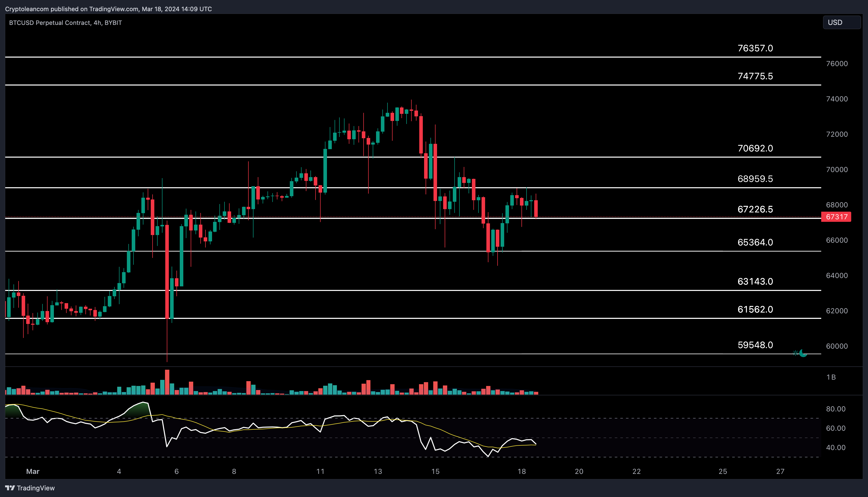Select the 67226.5 level label
The image size is (868, 497).
pos(755,209)
